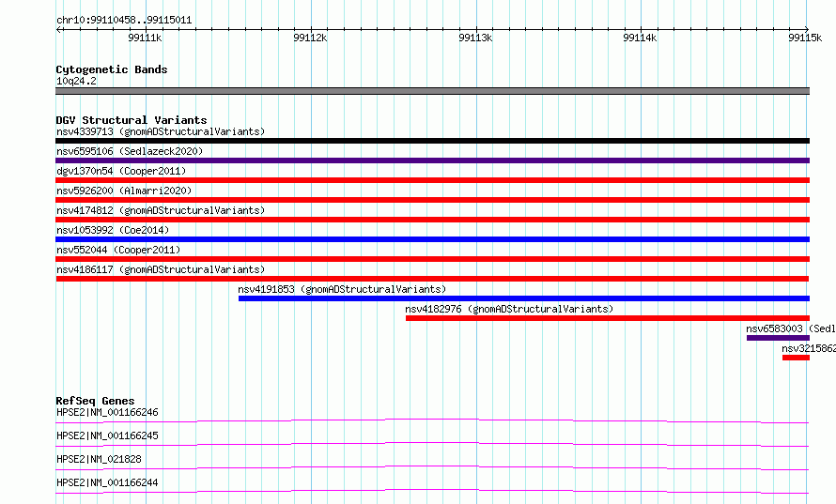Open variant nsv4186117 label
Viewport: 836px width, 504px height.
click(161, 269)
